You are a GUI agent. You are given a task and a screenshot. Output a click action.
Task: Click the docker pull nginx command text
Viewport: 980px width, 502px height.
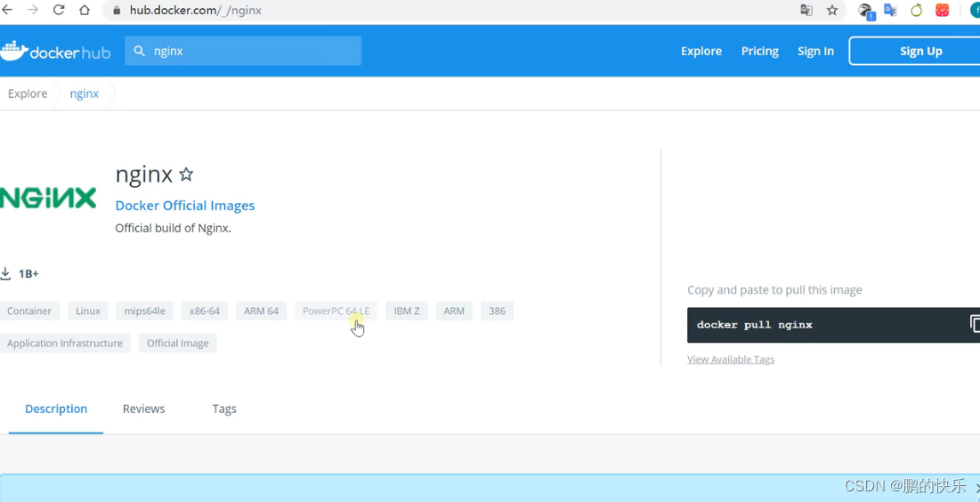coord(755,325)
